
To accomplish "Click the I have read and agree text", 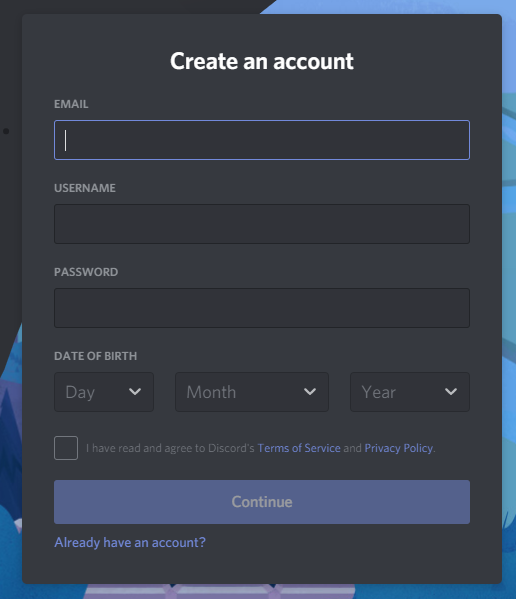I will click(170, 448).
